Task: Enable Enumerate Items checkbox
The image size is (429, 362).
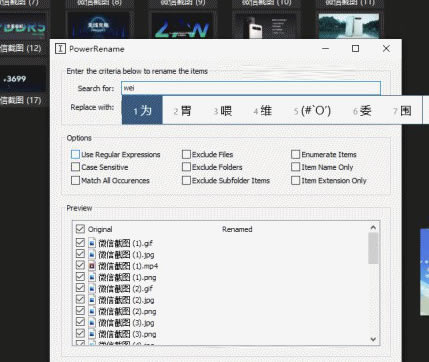Action: point(295,154)
